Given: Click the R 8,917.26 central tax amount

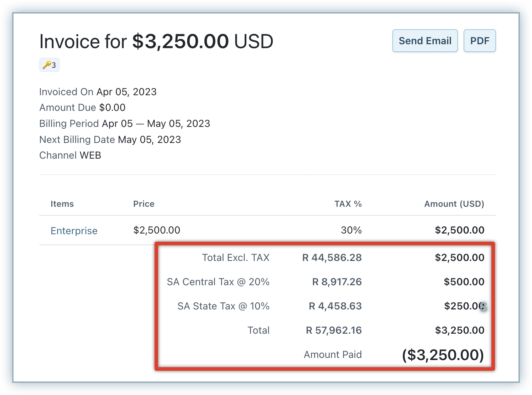Looking at the screenshot, I should tap(337, 282).
